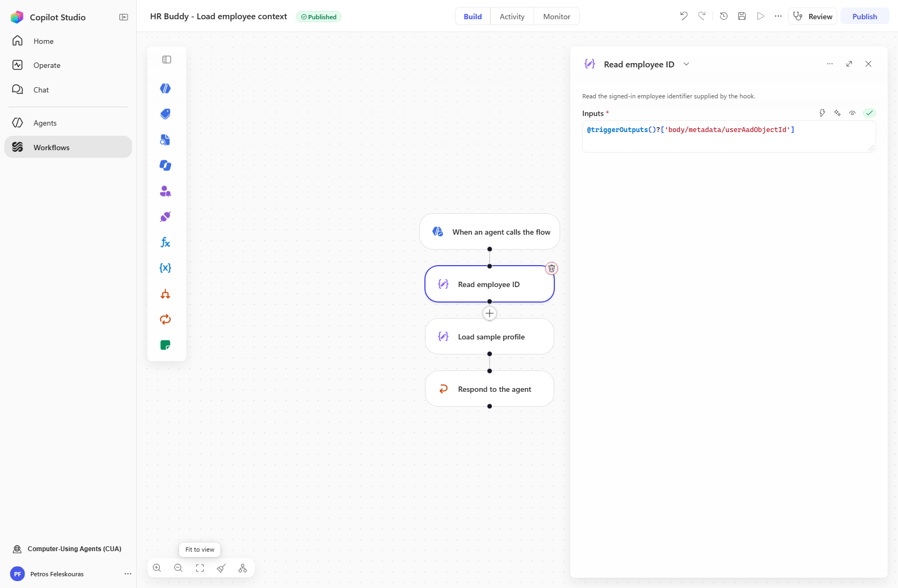Close the Read employee ID panel
Image resolution: width=898 pixels, height=588 pixels.
pyautogui.click(x=868, y=64)
